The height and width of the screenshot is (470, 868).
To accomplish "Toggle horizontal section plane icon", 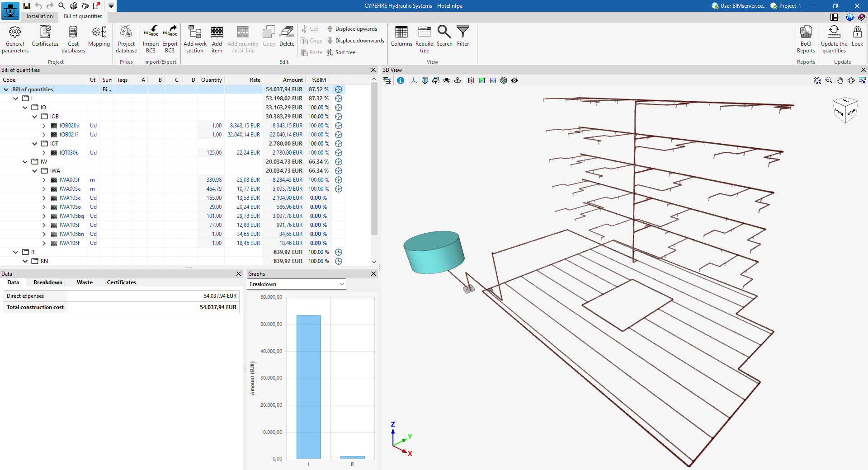I will point(493,80).
